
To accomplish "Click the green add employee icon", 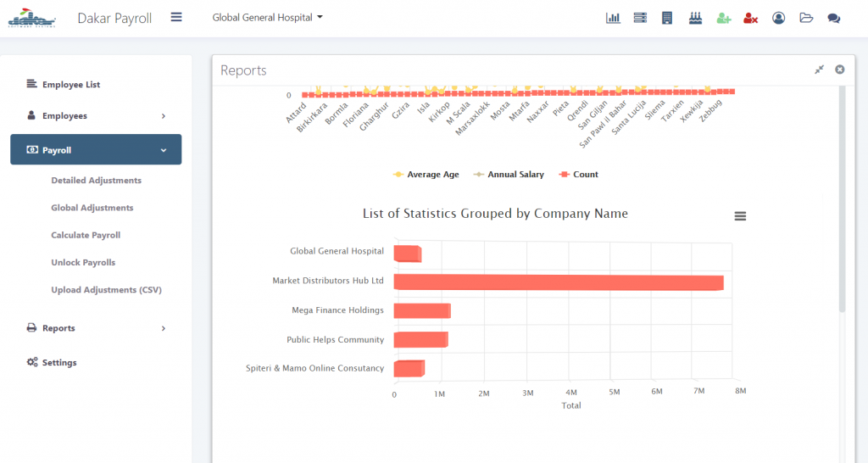I will 723,18.
